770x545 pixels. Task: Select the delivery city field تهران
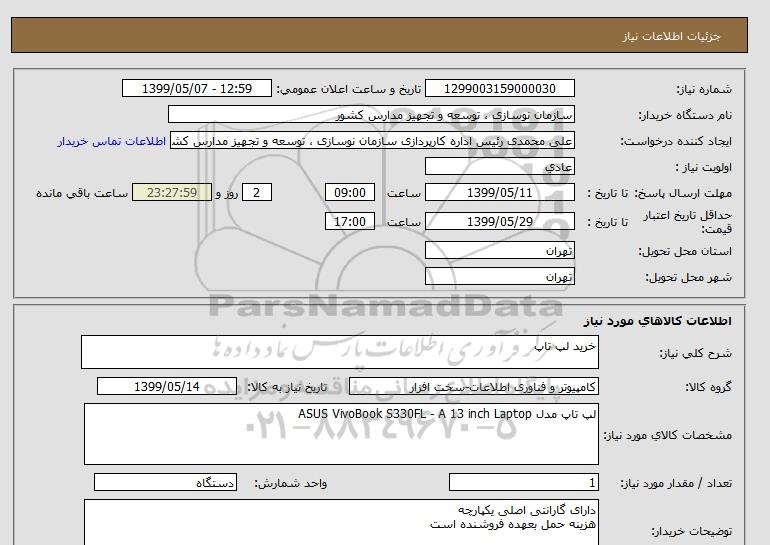pyautogui.click(x=499, y=276)
